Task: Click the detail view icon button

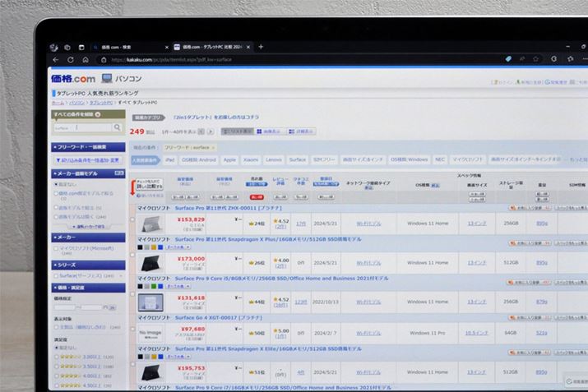Action: (302, 131)
